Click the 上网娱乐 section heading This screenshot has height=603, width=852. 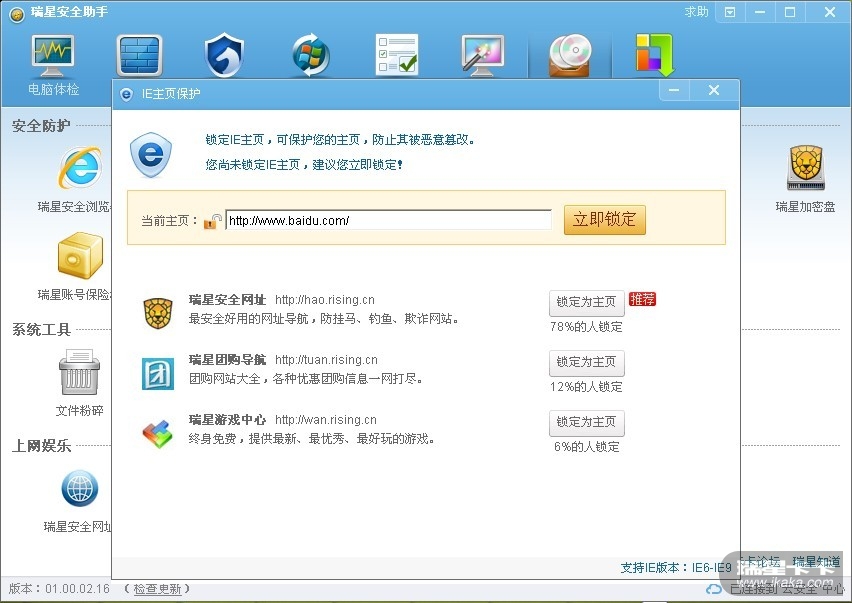[x=41, y=446]
